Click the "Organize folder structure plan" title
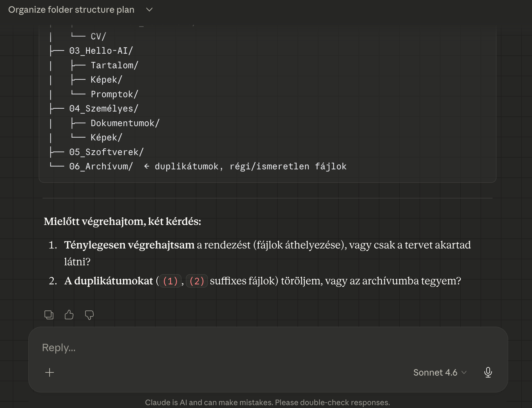 point(71,10)
